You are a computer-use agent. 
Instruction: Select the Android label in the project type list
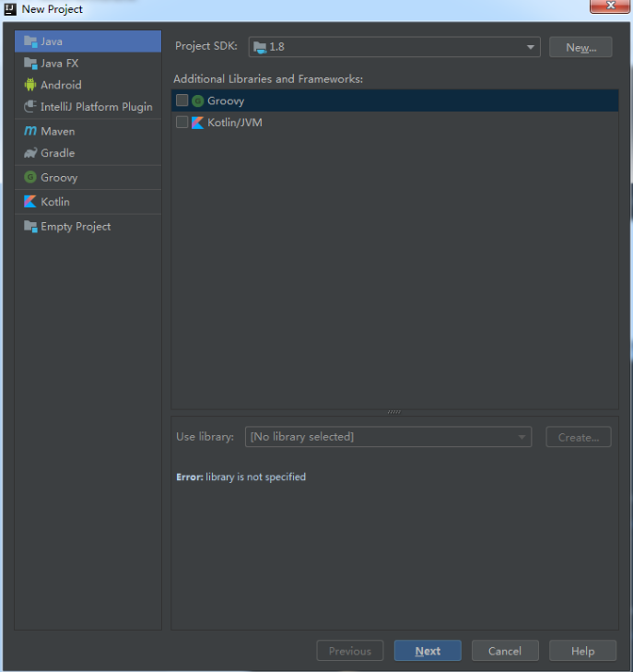coord(61,85)
